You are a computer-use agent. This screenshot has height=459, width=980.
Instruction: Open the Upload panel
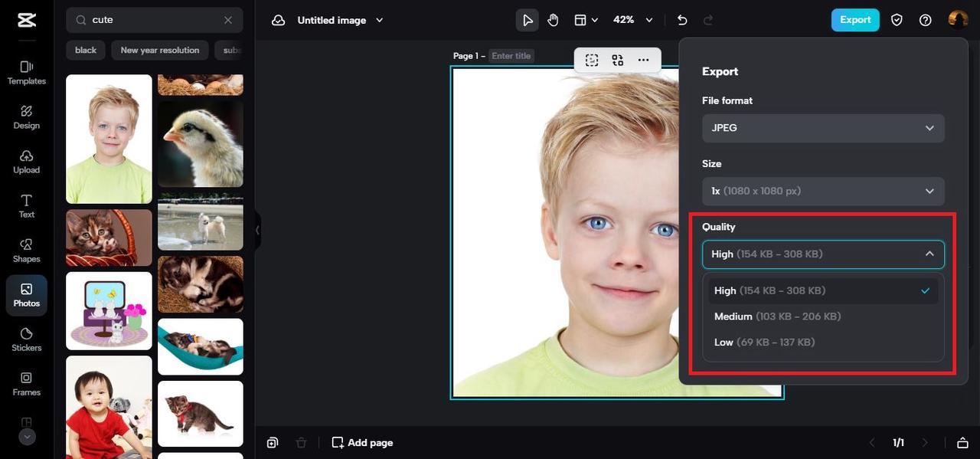27,162
